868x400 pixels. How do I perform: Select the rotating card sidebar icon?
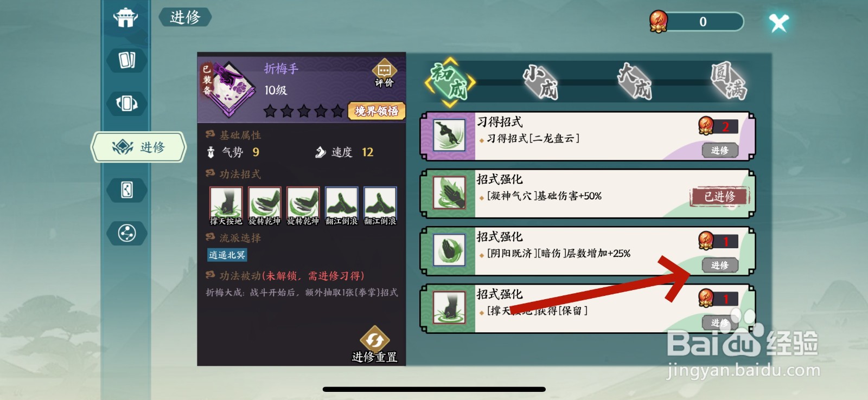tap(127, 103)
